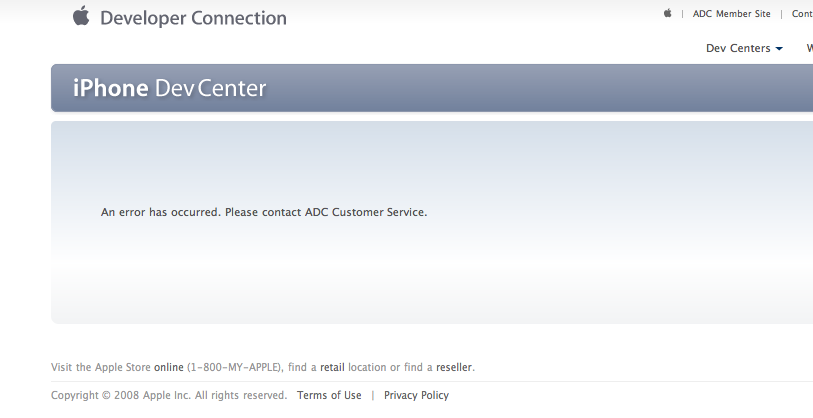This screenshot has height=418, width=813.
Task: Open the ADC Member Site link
Action: (732, 14)
